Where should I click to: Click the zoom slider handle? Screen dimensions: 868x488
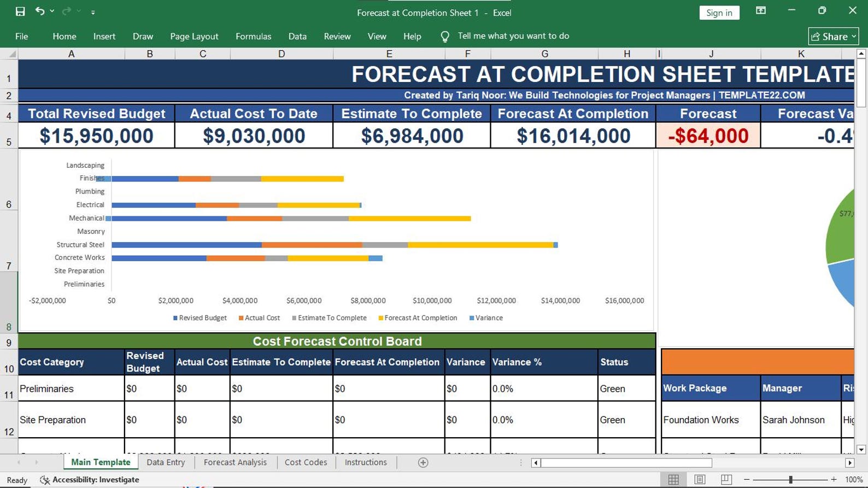pos(790,480)
